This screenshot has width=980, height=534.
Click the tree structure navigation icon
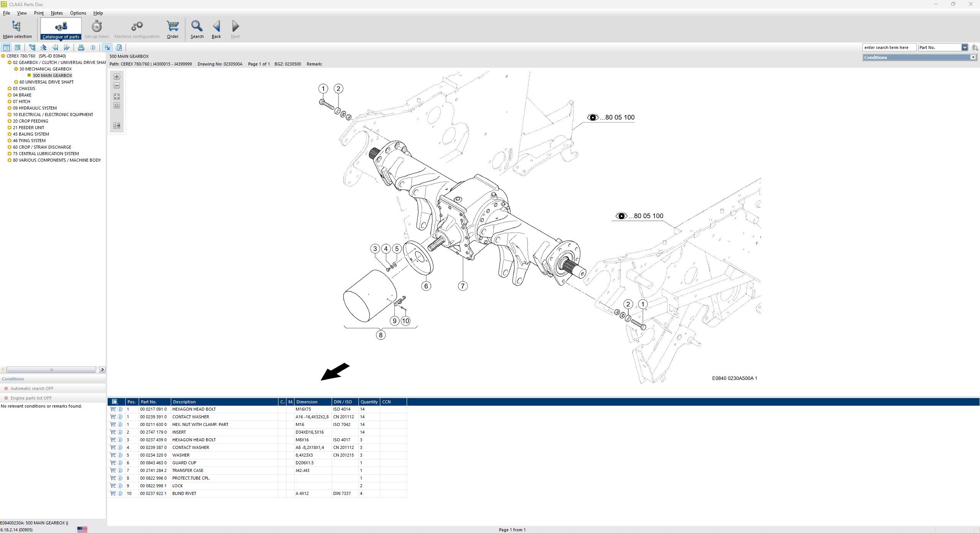32,47
